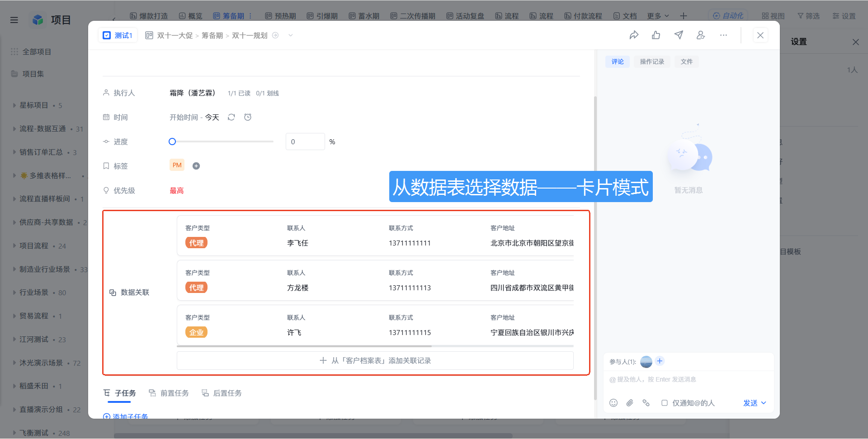
Task: Expand 星标项目 tree in sidebar
Action: 14,105
